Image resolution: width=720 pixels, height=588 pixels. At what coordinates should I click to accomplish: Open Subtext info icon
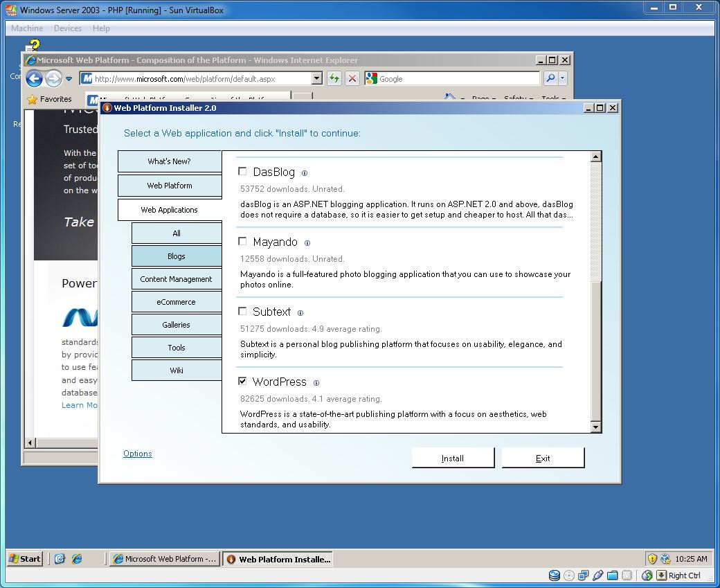coord(300,313)
